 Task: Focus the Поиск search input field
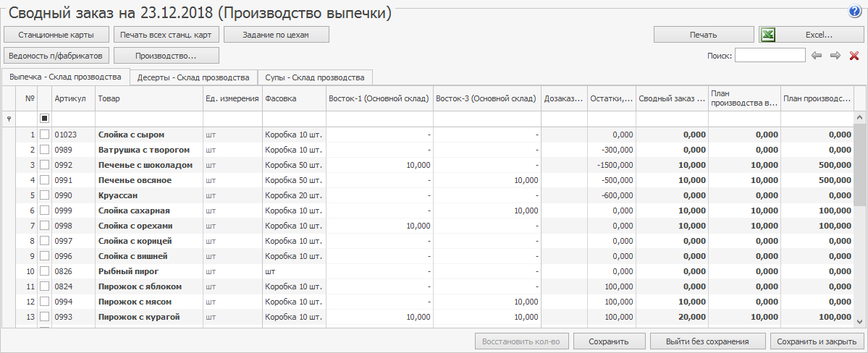click(770, 56)
